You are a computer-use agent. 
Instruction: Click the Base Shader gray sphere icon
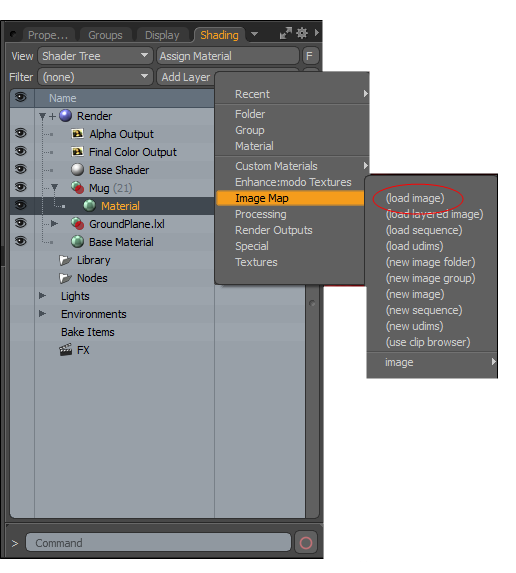coord(77,170)
